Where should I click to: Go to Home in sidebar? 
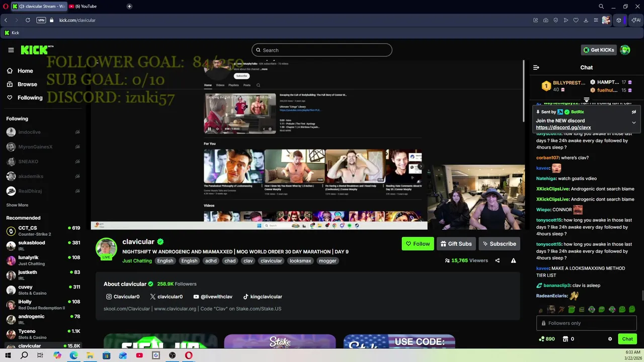click(x=20, y=71)
